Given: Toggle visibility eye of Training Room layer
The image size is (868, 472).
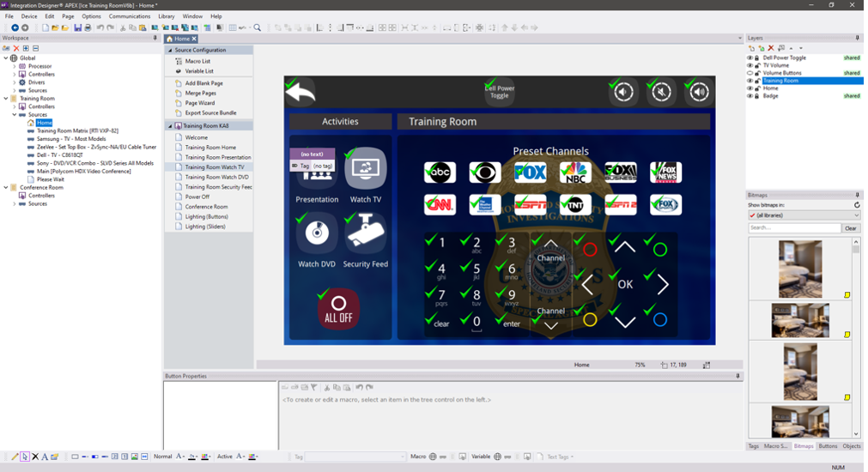Looking at the screenshot, I should [750, 81].
